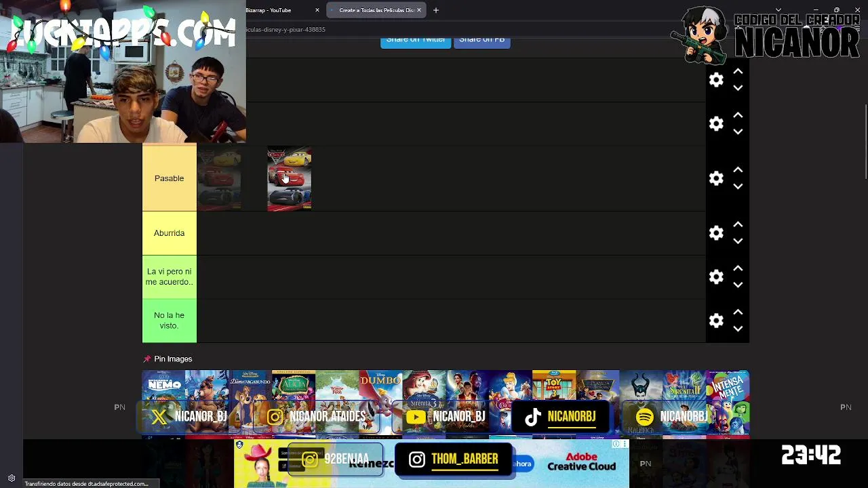Move the Aburrida tier down
868x488 pixels.
pos(738,241)
